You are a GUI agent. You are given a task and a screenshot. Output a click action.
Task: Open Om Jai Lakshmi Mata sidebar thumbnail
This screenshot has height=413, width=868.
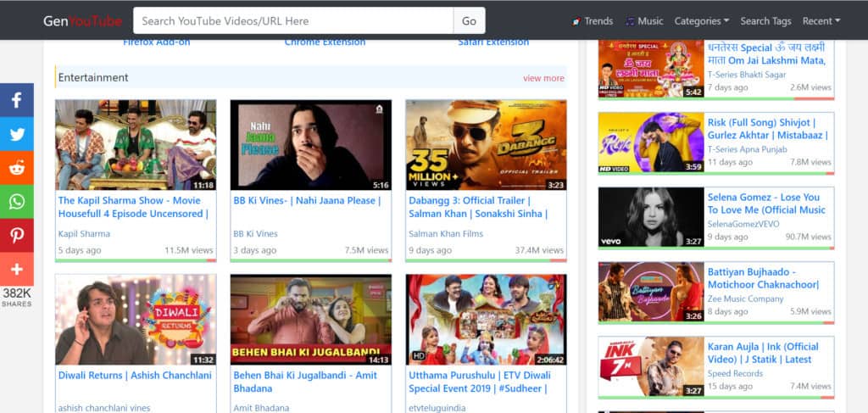pyautogui.click(x=651, y=69)
